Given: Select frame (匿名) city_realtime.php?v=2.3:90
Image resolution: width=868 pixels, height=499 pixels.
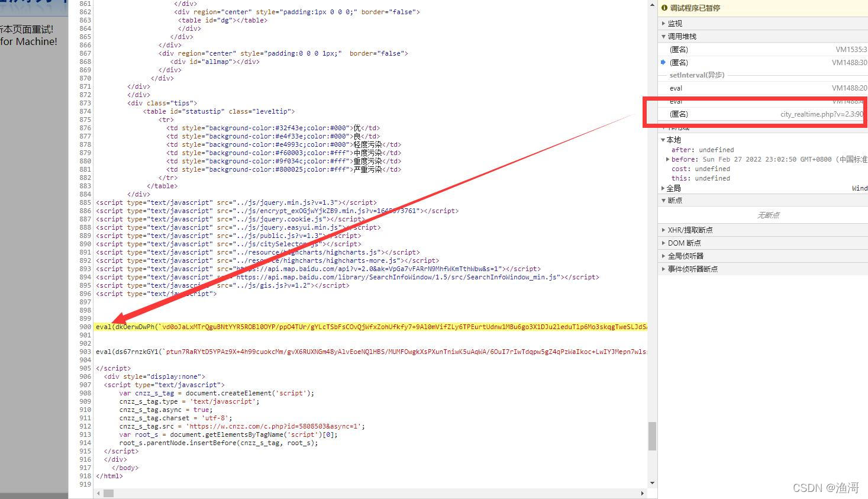Looking at the screenshot, I should pos(763,114).
